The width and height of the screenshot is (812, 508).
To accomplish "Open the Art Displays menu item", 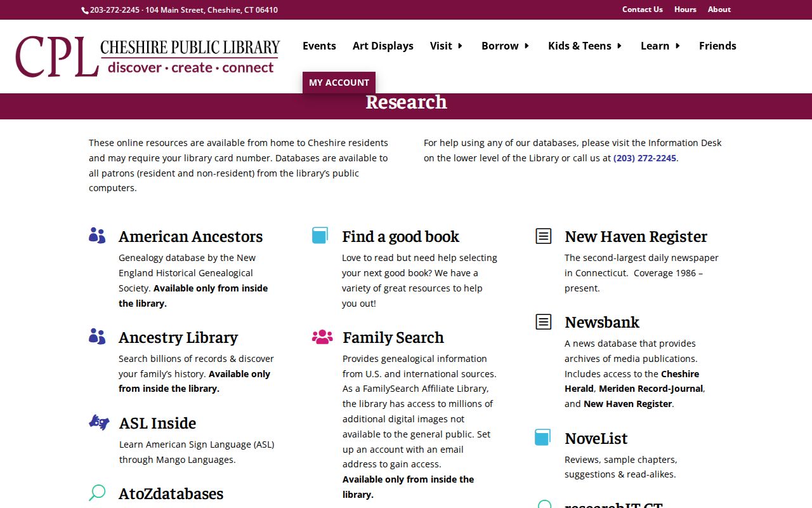I will (x=383, y=46).
